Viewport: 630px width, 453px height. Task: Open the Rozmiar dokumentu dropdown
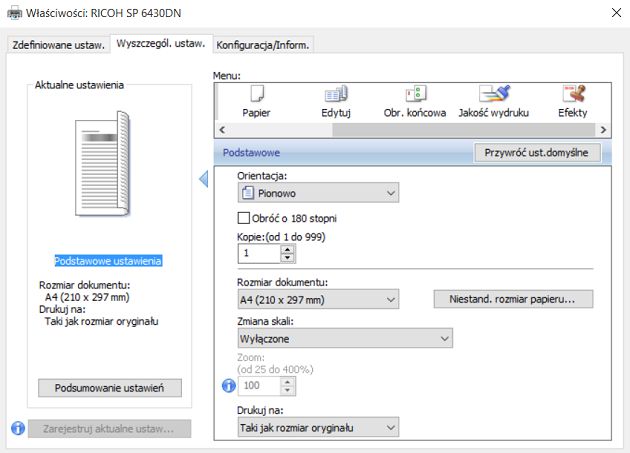coord(318,299)
